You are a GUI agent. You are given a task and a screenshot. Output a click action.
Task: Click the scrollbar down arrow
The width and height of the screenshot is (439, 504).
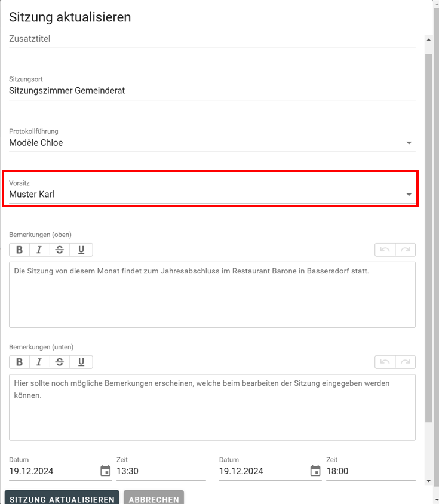(428, 481)
